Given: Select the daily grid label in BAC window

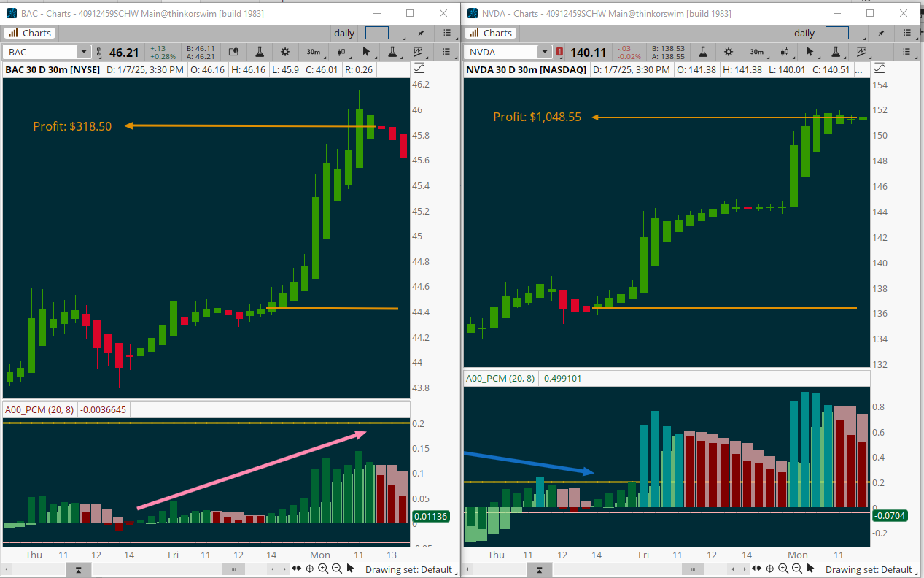Looking at the screenshot, I should [344, 33].
